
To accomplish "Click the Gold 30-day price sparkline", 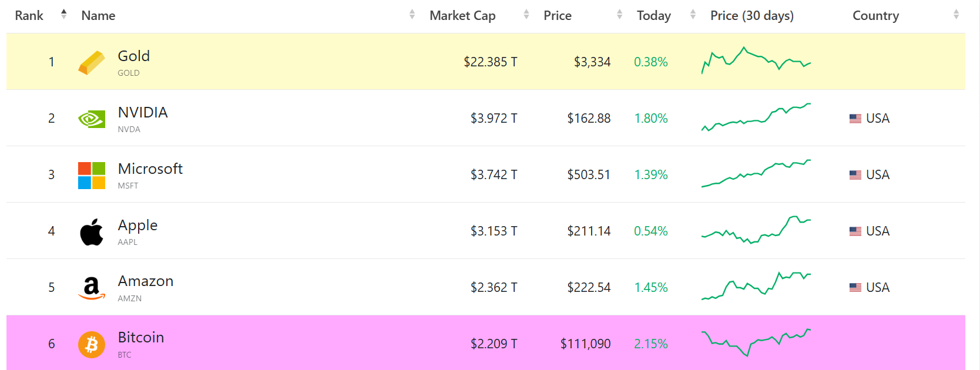I will tap(756, 61).
